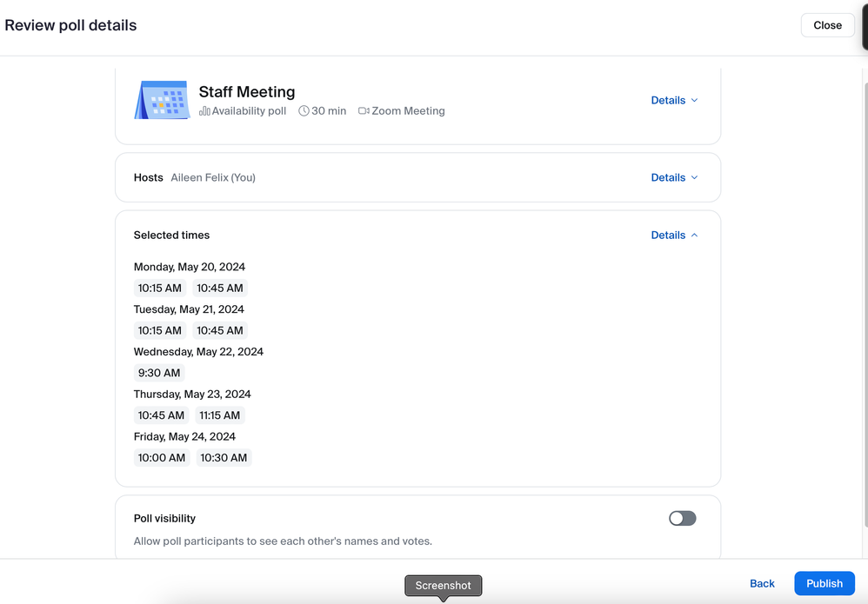
Task: Select Monday 10:45 AM time chip
Action: click(220, 289)
